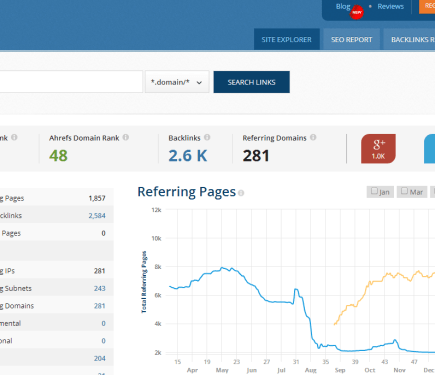Image resolution: width=435 pixels, height=375 pixels.
Task: Click the 12k y-axis label
Action: pos(156,210)
